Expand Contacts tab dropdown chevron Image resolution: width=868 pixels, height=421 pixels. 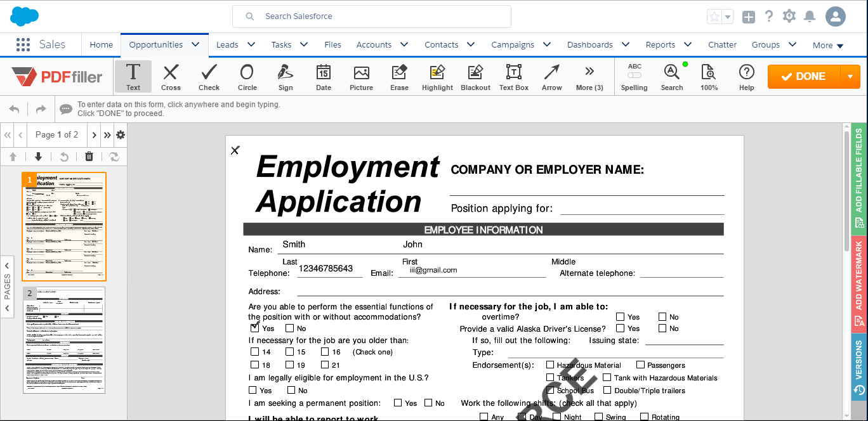(471, 44)
